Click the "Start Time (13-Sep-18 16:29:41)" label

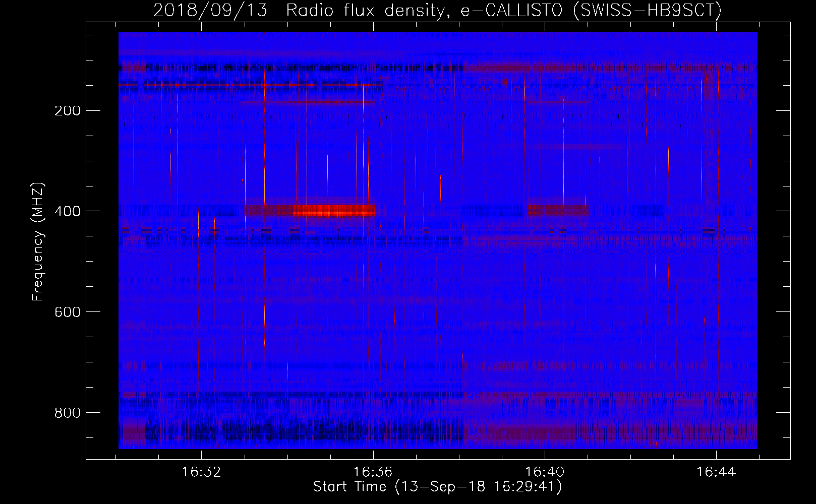click(437, 487)
